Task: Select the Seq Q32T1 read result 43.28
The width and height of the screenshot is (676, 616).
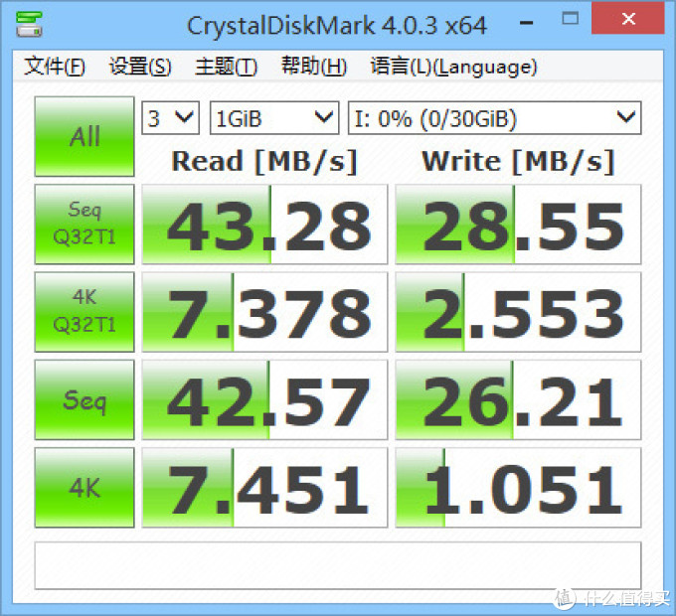Action: (x=264, y=224)
